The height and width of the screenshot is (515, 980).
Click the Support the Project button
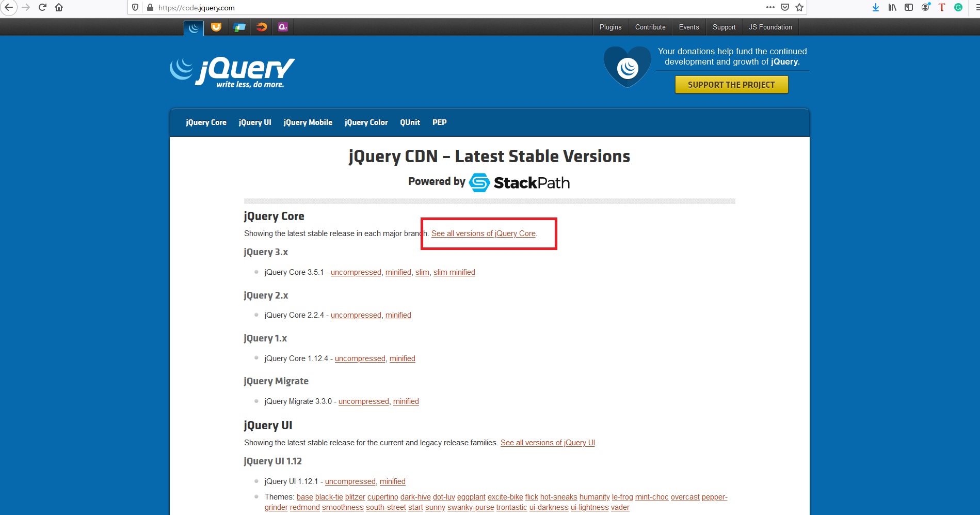click(x=731, y=85)
